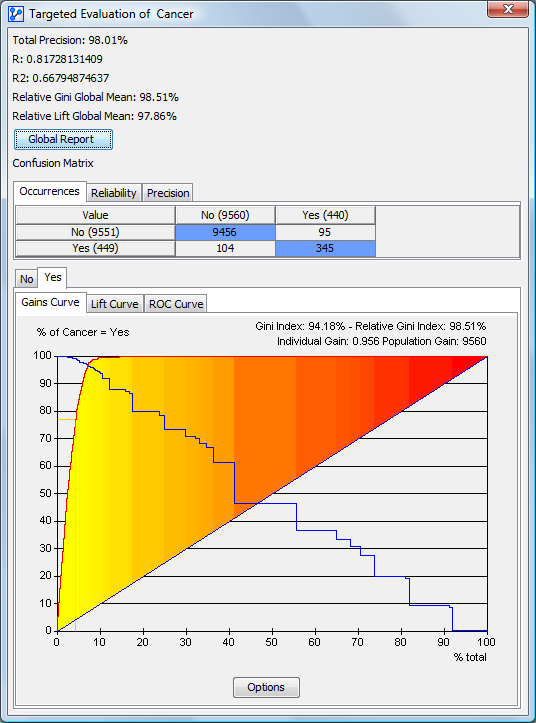536x723 pixels.
Task: Click the 104 cell in the matrix
Action: click(225, 248)
